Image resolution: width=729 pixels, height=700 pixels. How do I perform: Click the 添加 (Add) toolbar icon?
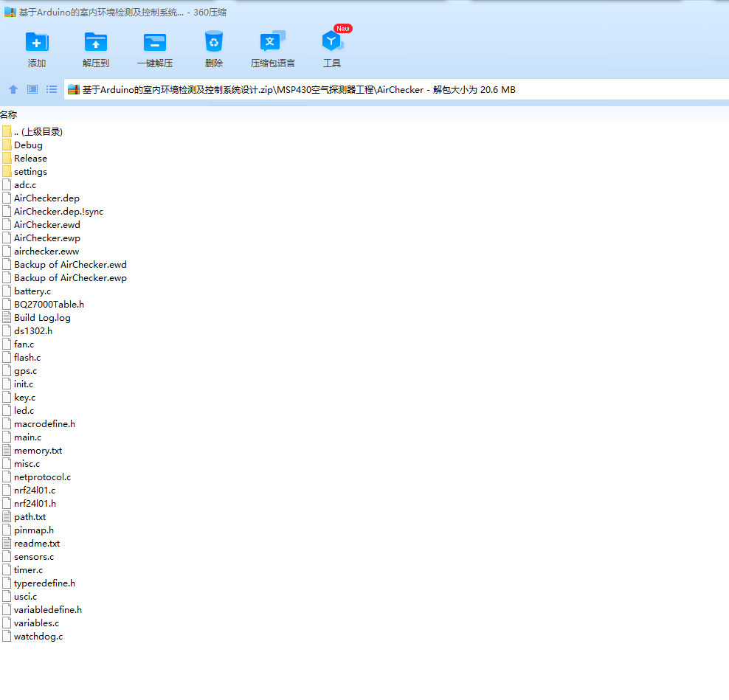37,42
